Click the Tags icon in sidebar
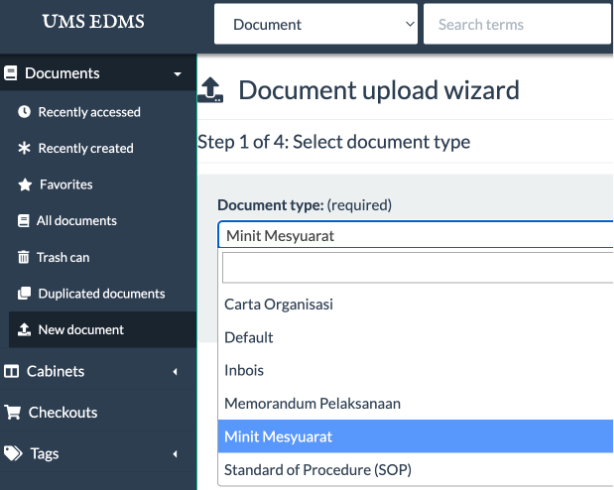Viewport: 614px width, 490px height. pyautogui.click(x=13, y=453)
